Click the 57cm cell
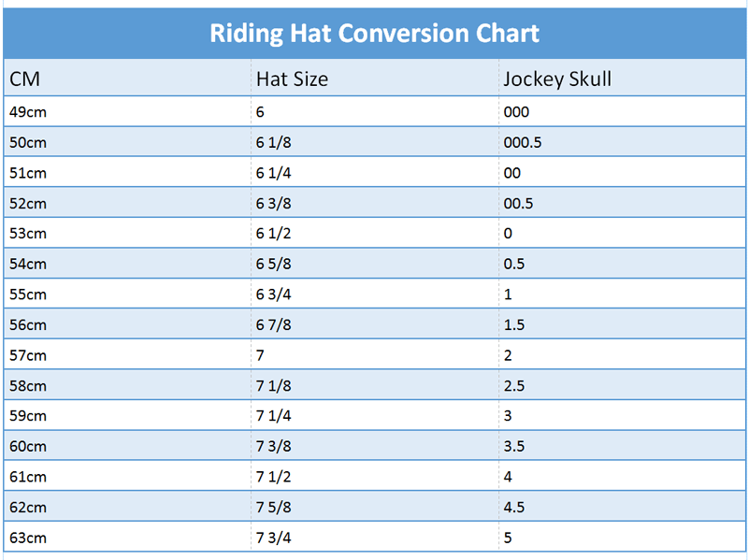 tap(28, 355)
